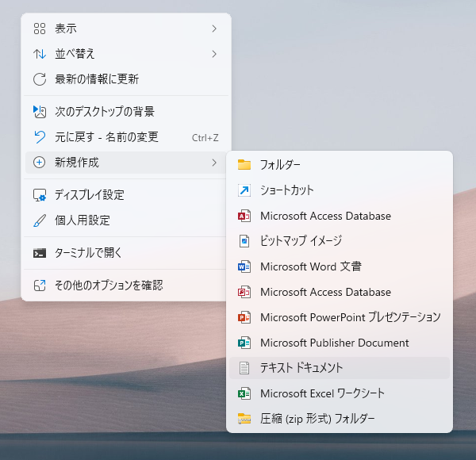Click the blue Word document icon
This screenshot has width=476, height=460.
[244, 266]
